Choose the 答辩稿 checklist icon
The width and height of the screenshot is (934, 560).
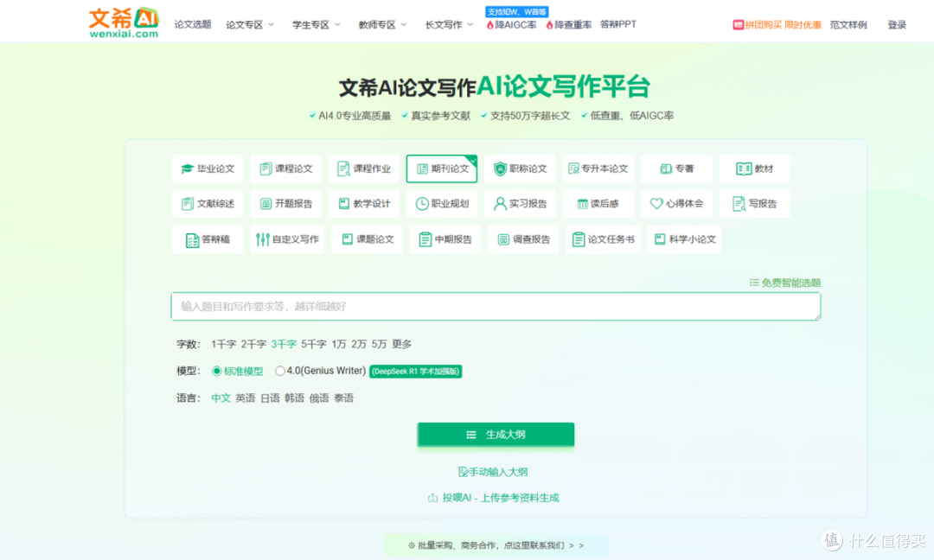(x=192, y=240)
